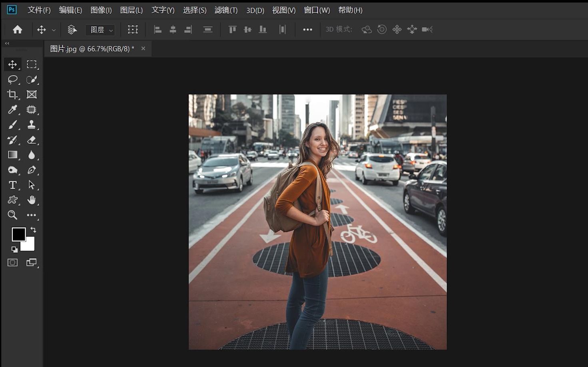Toggle Quick Mask mode
The width and height of the screenshot is (588, 367).
(x=12, y=262)
